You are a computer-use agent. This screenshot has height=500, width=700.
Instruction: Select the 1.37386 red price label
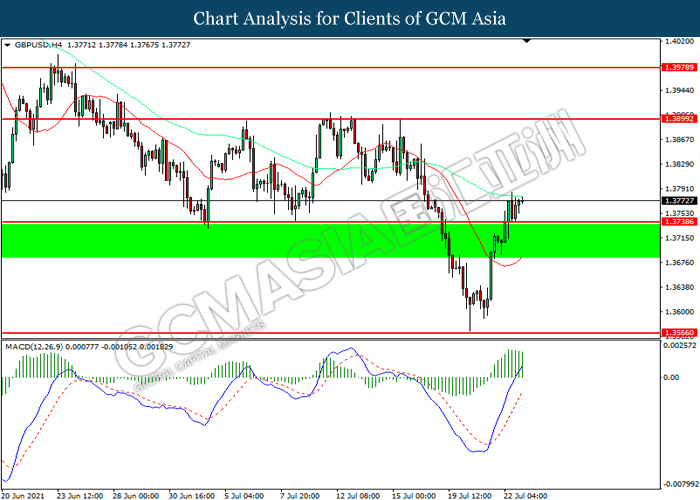tap(679, 221)
